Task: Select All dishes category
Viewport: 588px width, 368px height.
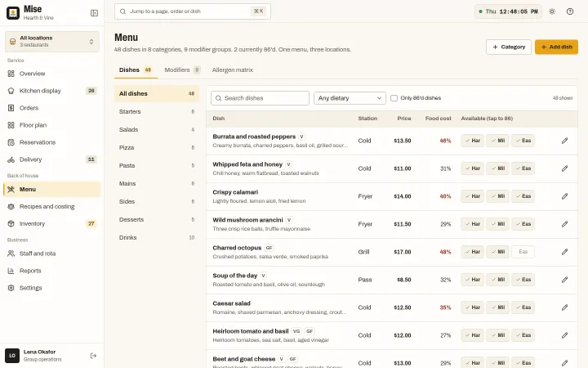Action: tap(157, 93)
